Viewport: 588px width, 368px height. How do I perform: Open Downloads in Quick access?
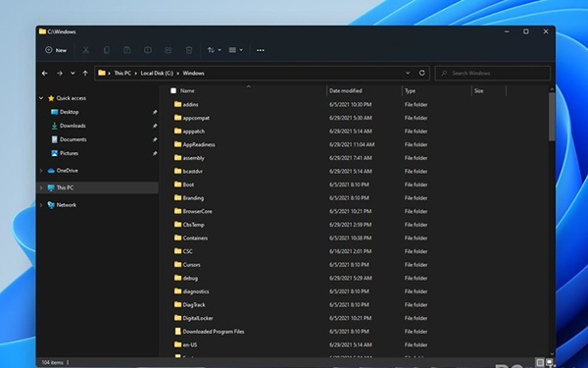click(73, 126)
